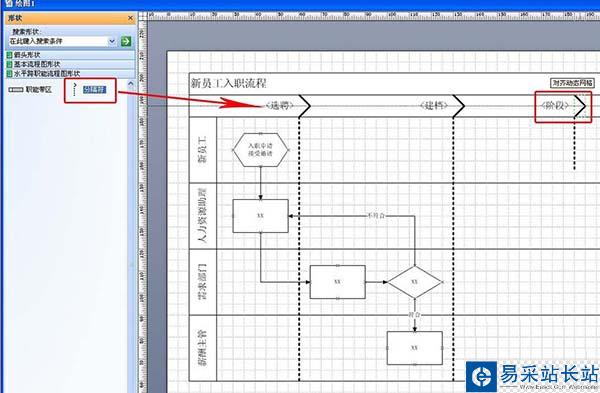Select the xx rectangle in 需求部门 lane
The height and width of the screenshot is (393, 600).
pyautogui.click(x=338, y=282)
